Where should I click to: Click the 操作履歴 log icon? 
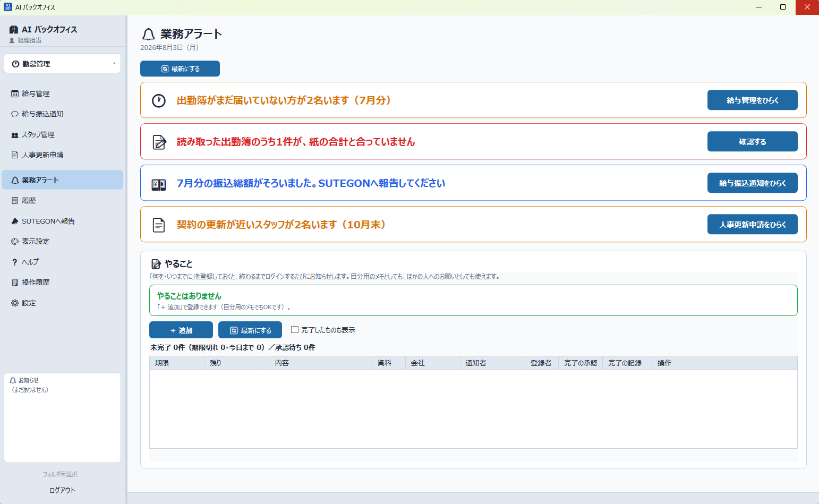coord(15,282)
